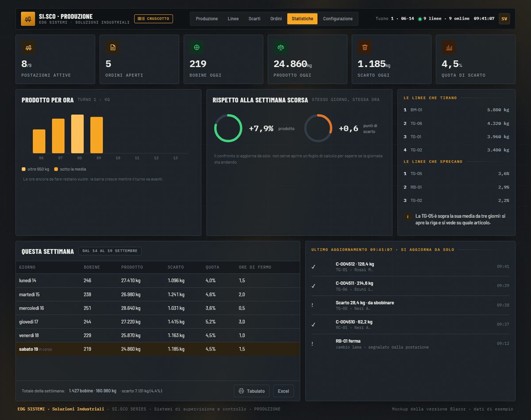Click the checkmark icon for C-004510
The height and width of the screenshot is (420, 531).
coord(313,325)
